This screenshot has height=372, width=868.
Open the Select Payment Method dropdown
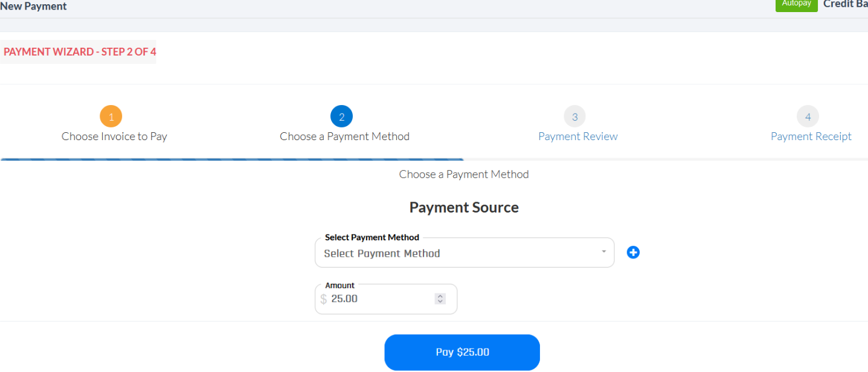[x=465, y=253]
